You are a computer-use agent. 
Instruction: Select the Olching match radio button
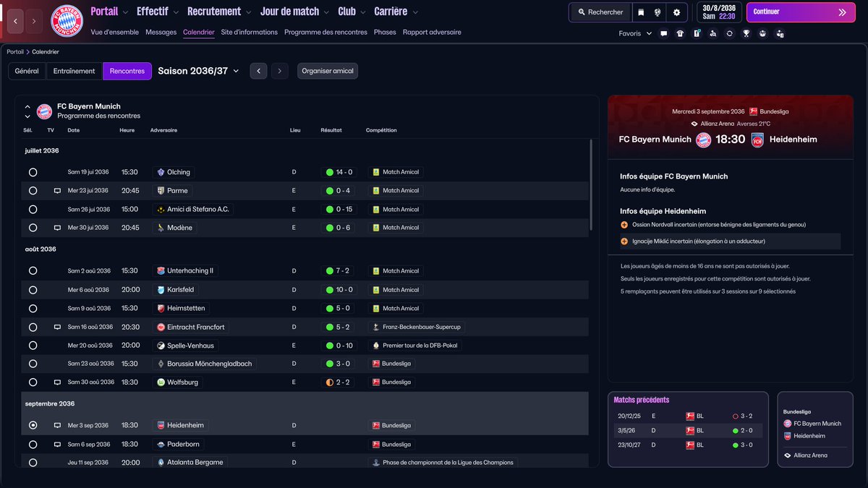33,172
